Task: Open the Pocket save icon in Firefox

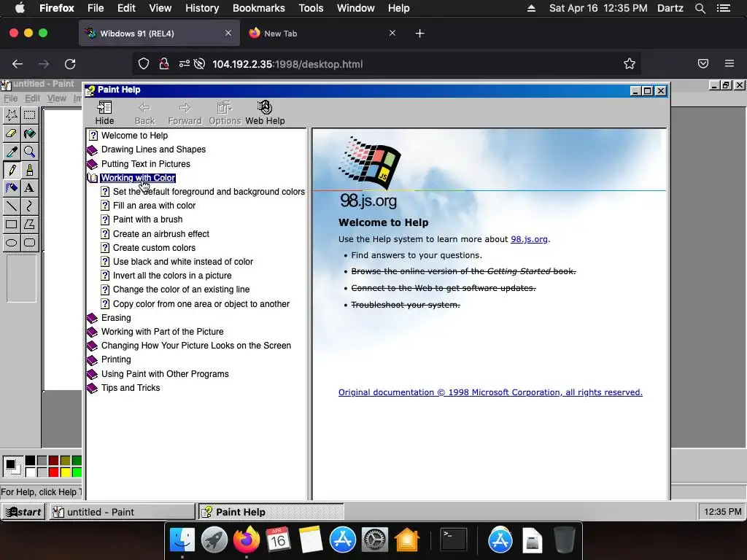Action: tap(703, 64)
